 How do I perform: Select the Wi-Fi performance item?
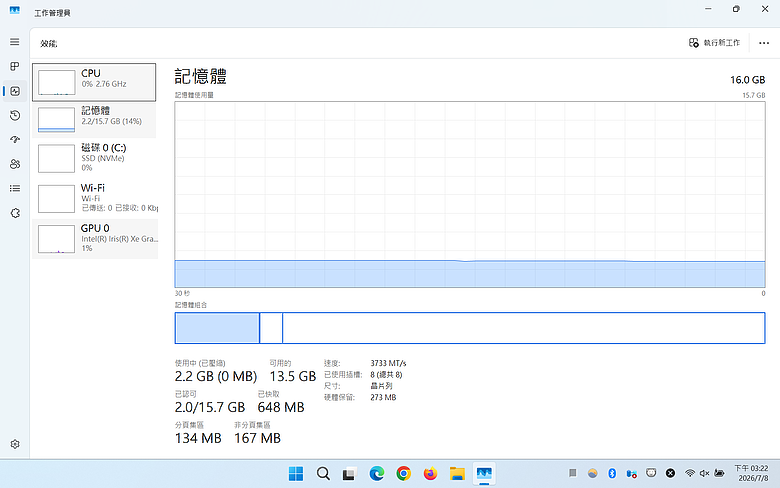pos(94,198)
